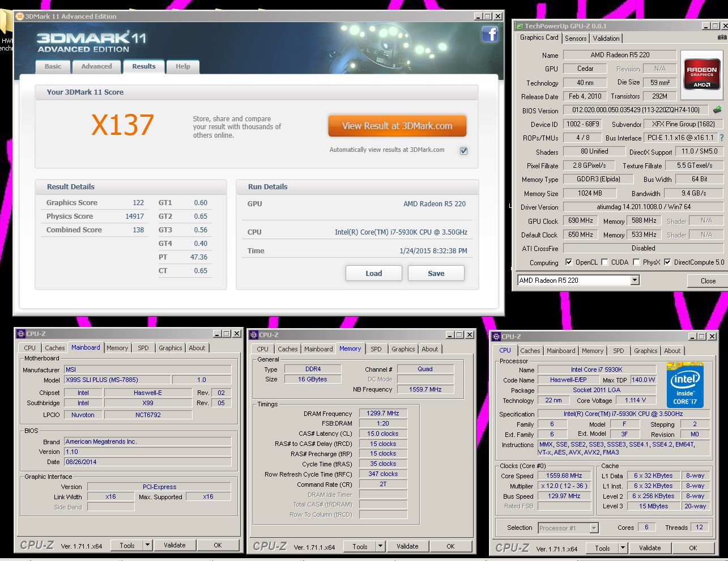Image resolution: width=728 pixels, height=561 pixels.
Task: Open Tools dropdown arrow in CPU tab window
Action: coord(623,548)
